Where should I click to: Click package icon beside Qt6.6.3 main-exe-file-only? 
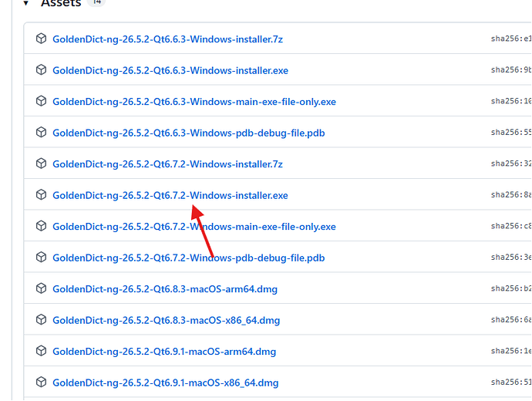pyautogui.click(x=41, y=101)
